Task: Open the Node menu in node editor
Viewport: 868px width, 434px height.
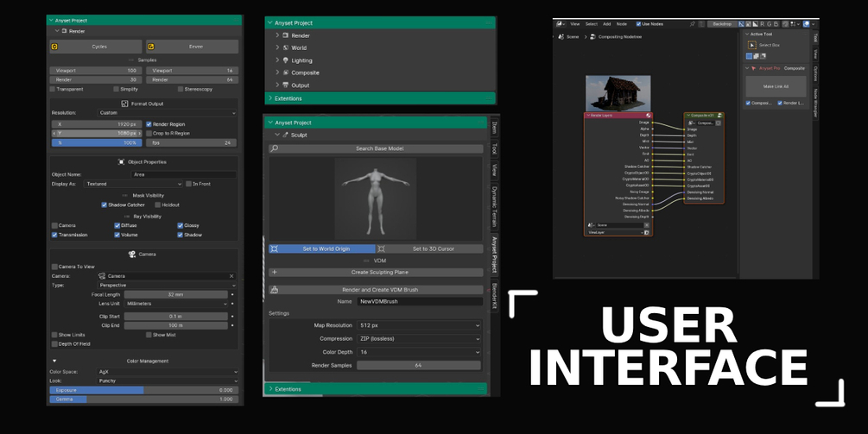Action: click(x=622, y=24)
